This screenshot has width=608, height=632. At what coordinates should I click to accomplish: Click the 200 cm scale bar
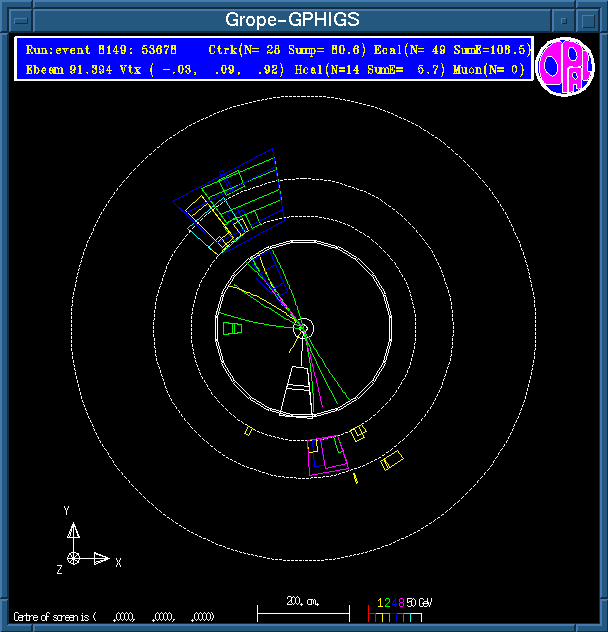point(303,610)
